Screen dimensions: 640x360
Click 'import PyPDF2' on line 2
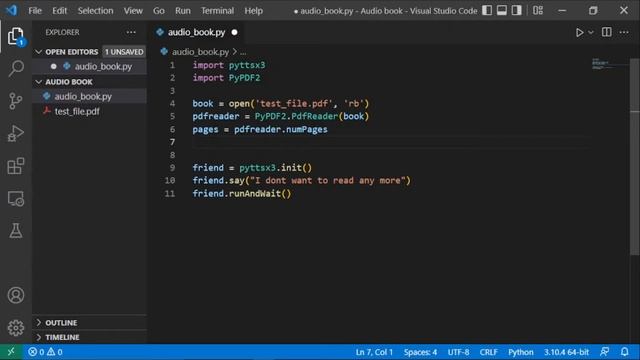(x=226, y=78)
